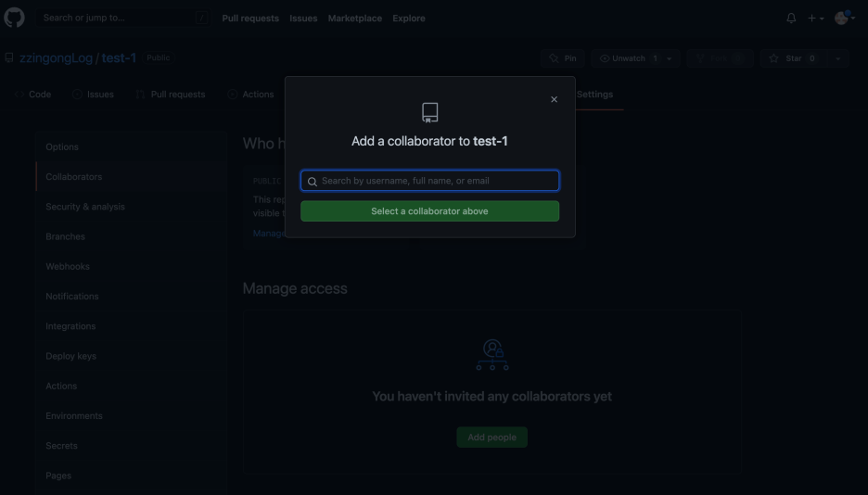Click the GitHub Octocat logo
The height and width of the screenshot is (495, 868).
click(15, 18)
